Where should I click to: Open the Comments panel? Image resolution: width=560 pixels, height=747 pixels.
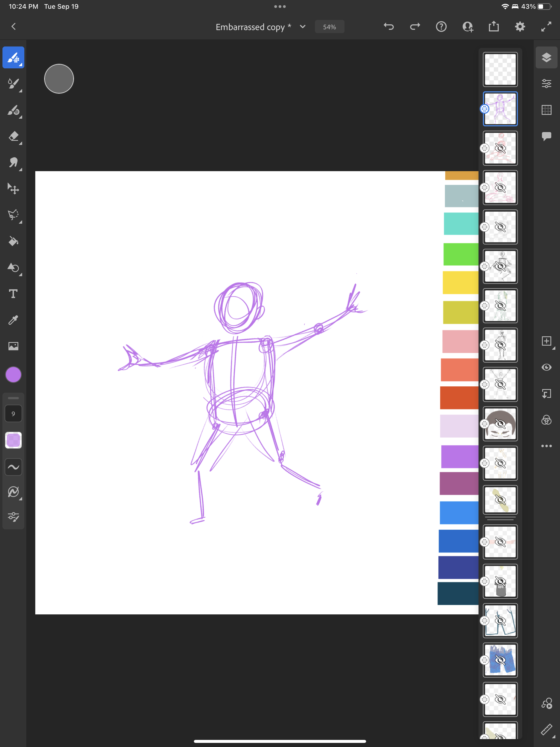546,136
